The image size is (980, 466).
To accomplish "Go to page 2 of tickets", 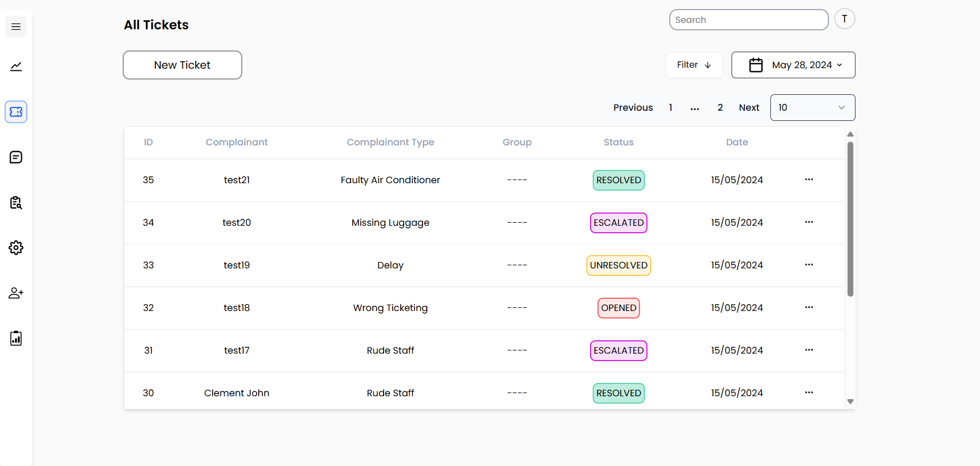I will pyautogui.click(x=720, y=108).
